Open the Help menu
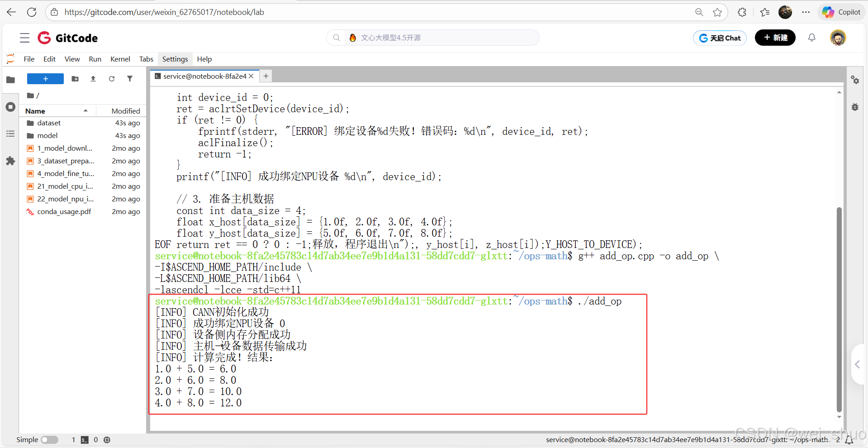The height and width of the screenshot is (448, 868). click(x=204, y=59)
